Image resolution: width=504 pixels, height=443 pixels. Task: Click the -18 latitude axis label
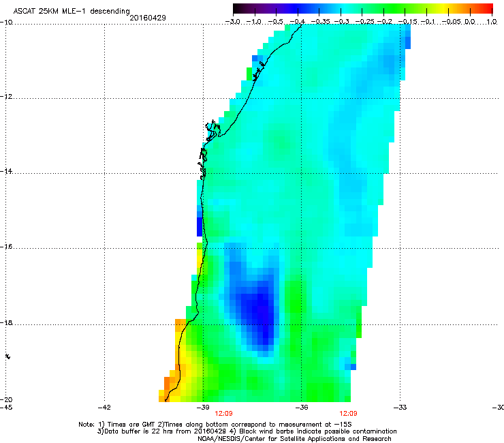[6, 322]
